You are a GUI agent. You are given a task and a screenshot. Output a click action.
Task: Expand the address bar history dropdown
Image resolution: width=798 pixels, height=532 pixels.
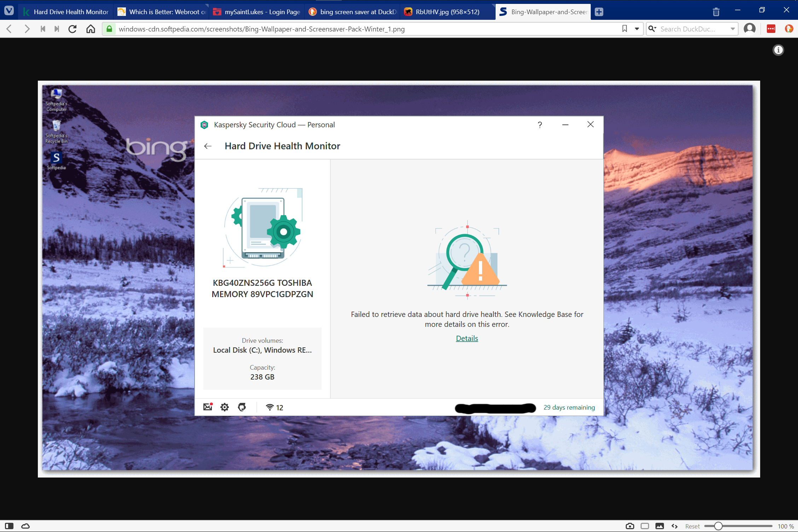(x=637, y=29)
